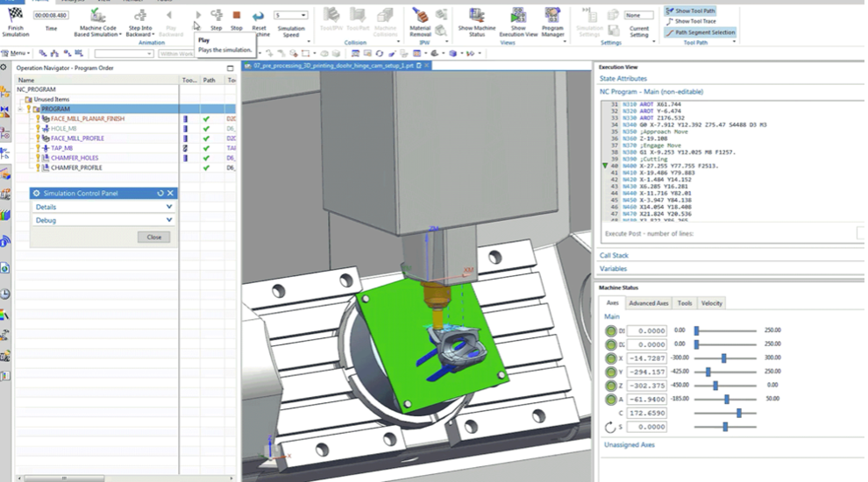Viewport: 868px width, 482px height.
Task: Play the simulation forward
Action: pos(198,15)
